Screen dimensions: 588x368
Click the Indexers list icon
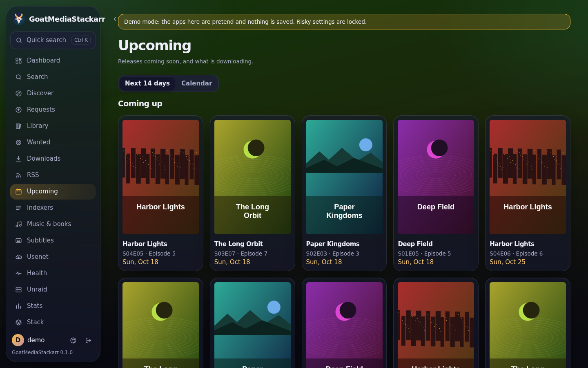pyautogui.click(x=18, y=208)
